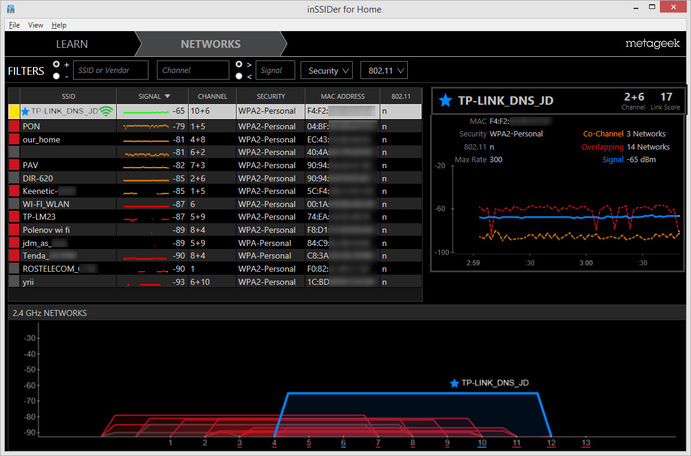Click the blue star in the details panel header

point(446,101)
